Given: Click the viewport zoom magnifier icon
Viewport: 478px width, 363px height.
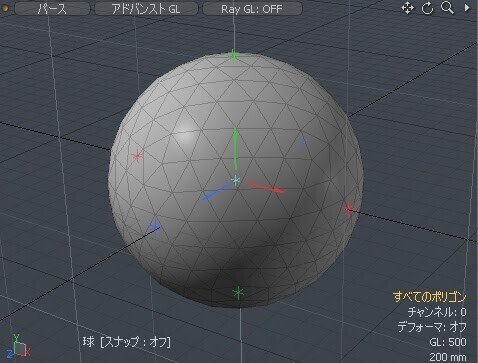Looking at the screenshot, I should 447,7.
